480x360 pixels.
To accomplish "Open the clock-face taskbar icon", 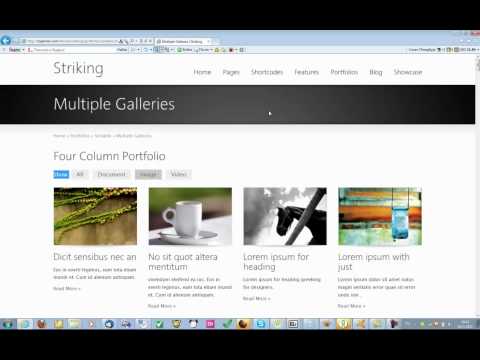I will tap(193, 324).
